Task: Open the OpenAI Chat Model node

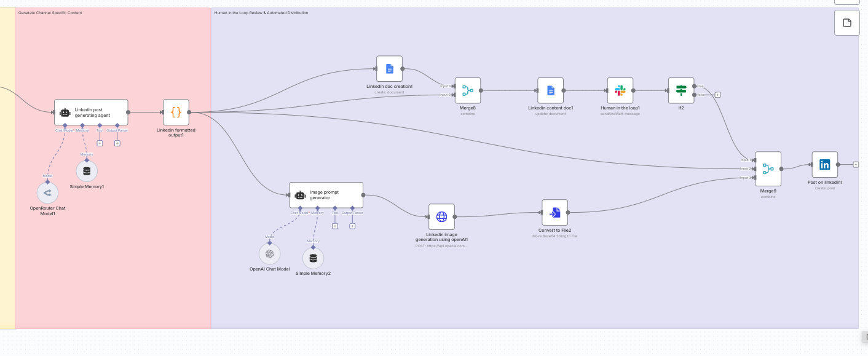Action: [270, 253]
